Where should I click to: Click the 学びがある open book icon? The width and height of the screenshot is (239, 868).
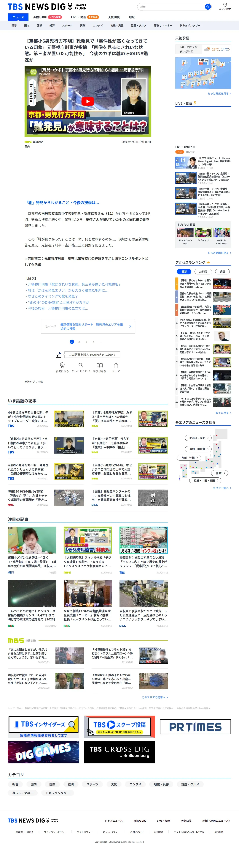coord(99,365)
